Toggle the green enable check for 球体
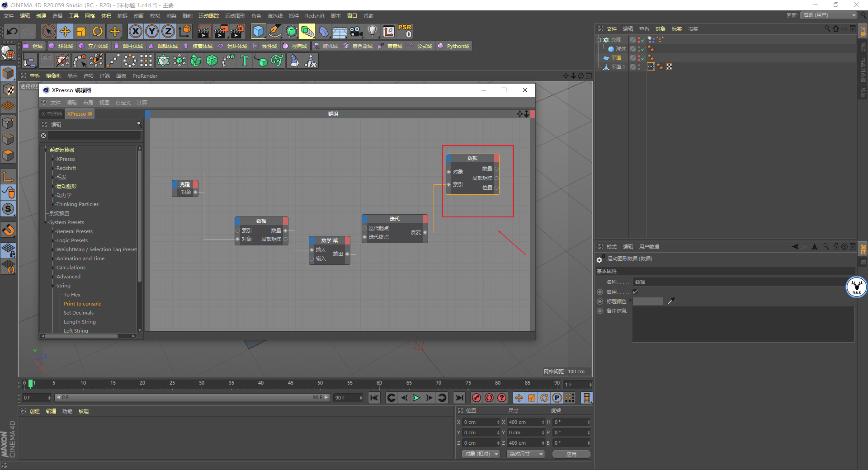The width and height of the screenshot is (868, 470). coord(643,49)
